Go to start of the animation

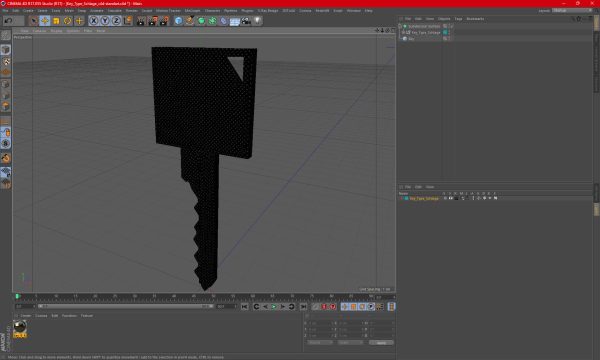click(245, 307)
